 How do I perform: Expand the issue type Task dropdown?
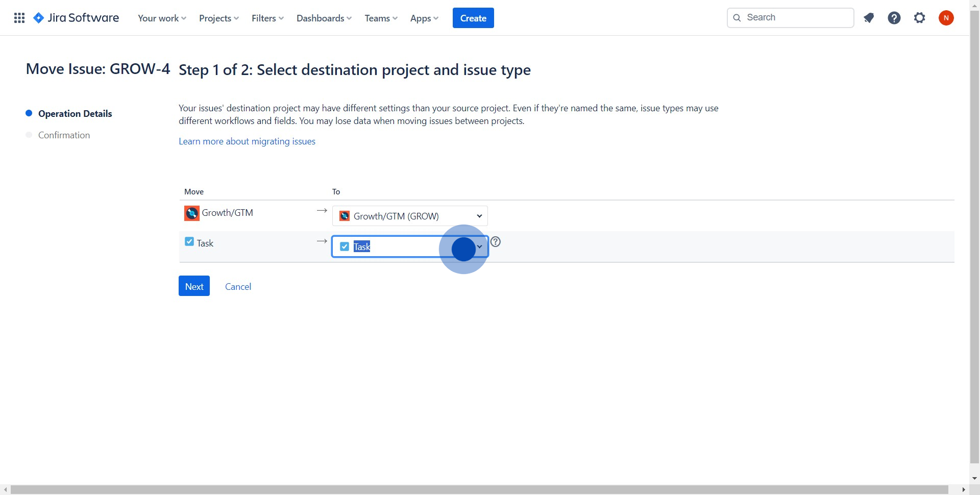pos(479,246)
